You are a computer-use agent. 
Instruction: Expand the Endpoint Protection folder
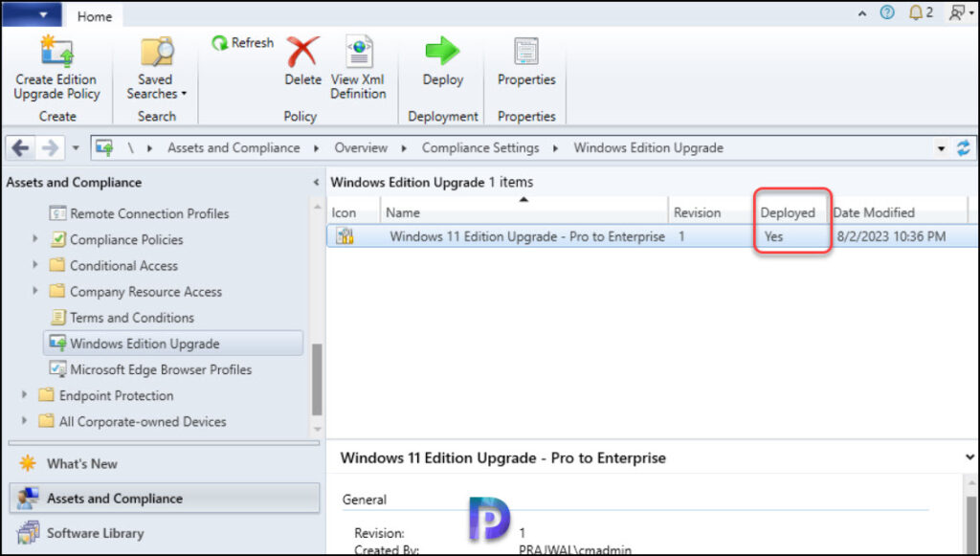coord(24,395)
